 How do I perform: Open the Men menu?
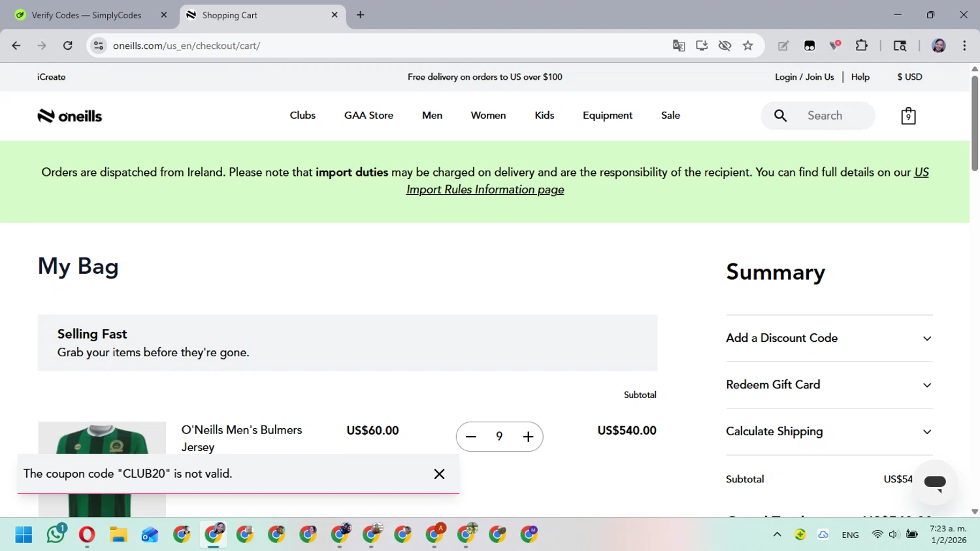[x=432, y=116]
